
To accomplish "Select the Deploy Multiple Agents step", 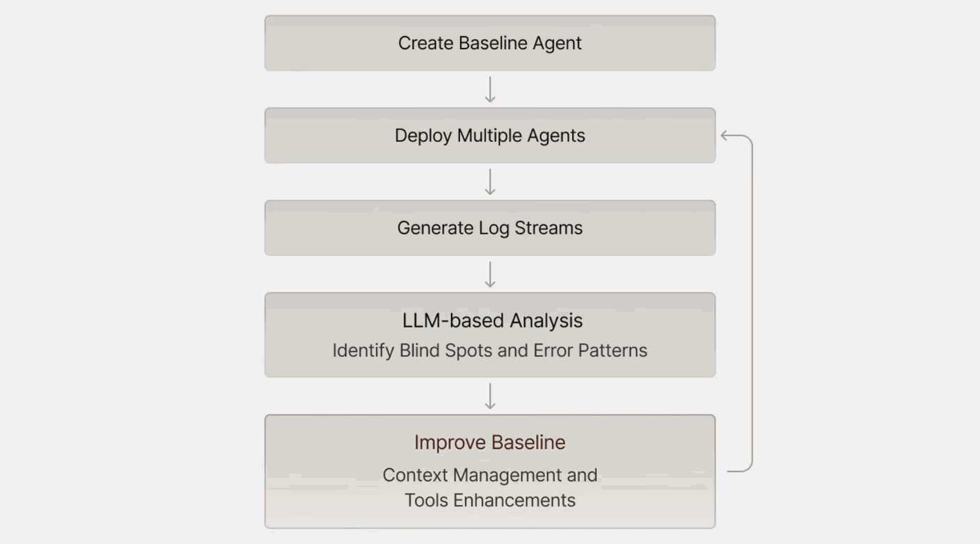I will (x=489, y=136).
